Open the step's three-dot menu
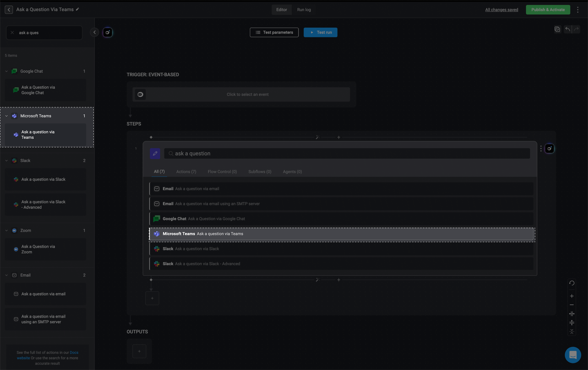Viewport: 588px width, 370px height. point(541,149)
